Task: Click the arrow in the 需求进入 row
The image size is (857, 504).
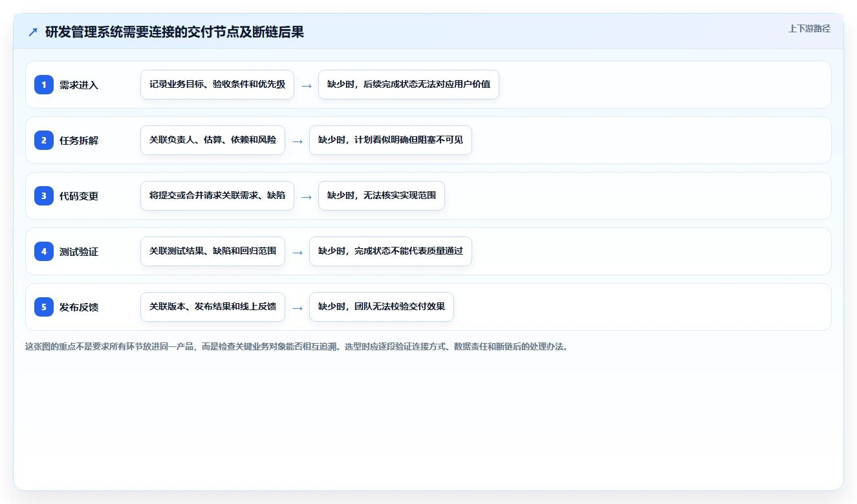Action: tap(307, 85)
